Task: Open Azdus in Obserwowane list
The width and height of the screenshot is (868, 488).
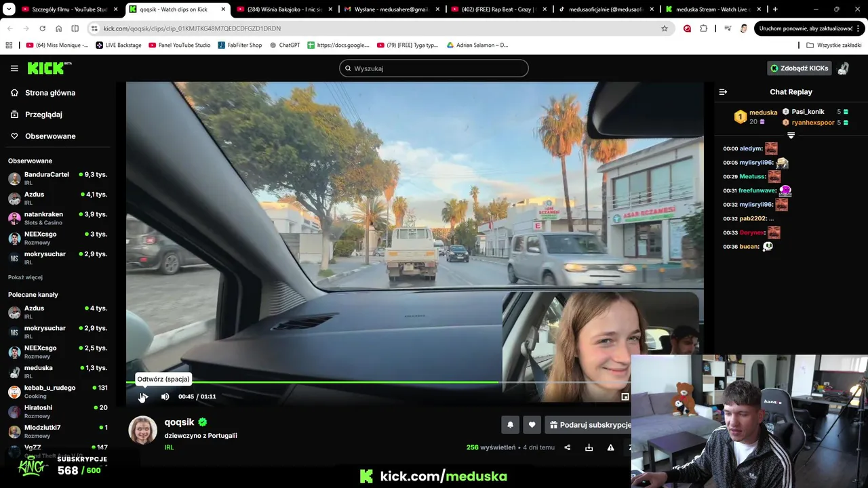Action: [58, 198]
